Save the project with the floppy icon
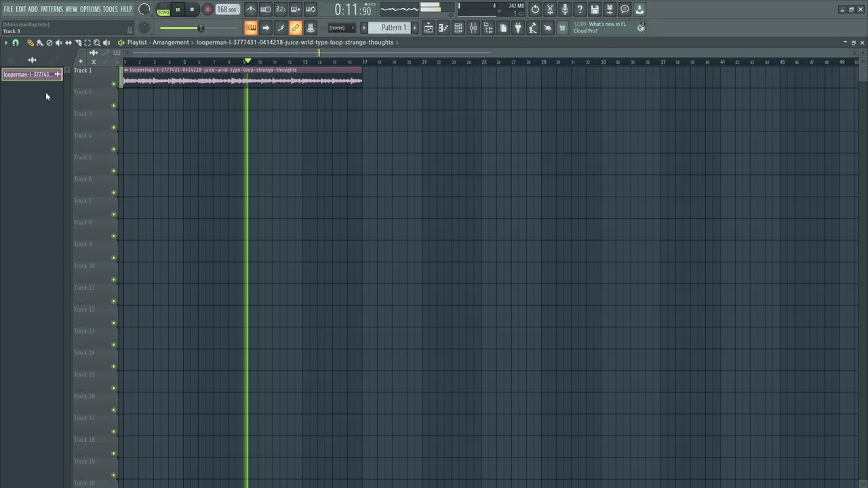The height and width of the screenshot is (488, 868). click(595, 9)
